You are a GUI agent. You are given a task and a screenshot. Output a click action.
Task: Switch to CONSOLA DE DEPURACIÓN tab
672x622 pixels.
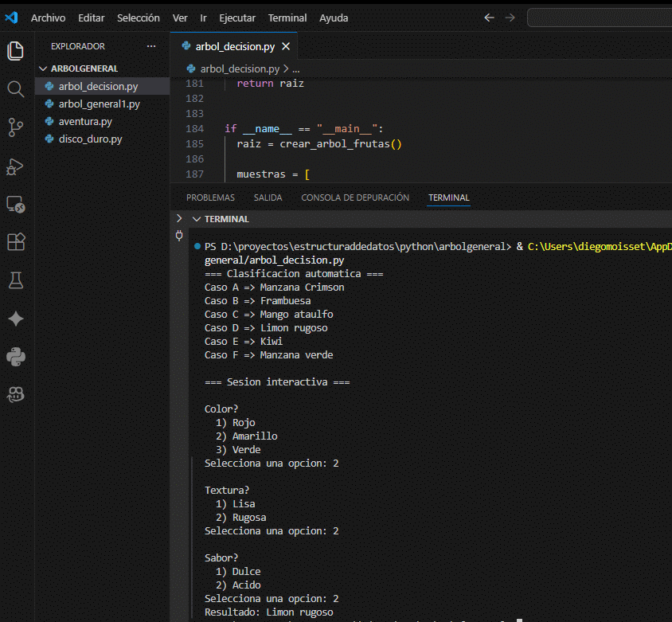[x=355, y=198]
